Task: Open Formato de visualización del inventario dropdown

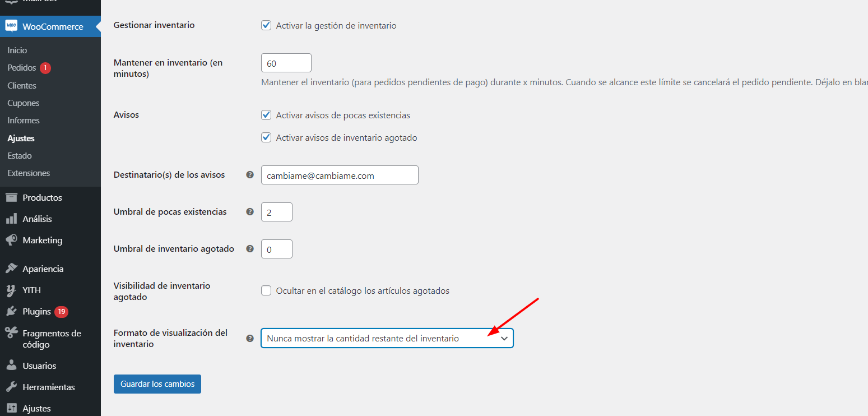Action: [x=387, y=338]
